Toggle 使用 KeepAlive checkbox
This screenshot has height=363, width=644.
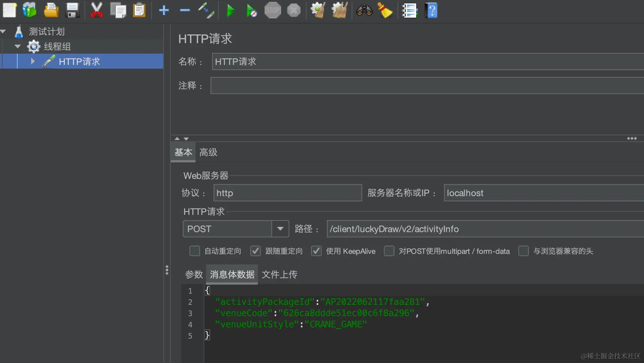pos(316,251)
